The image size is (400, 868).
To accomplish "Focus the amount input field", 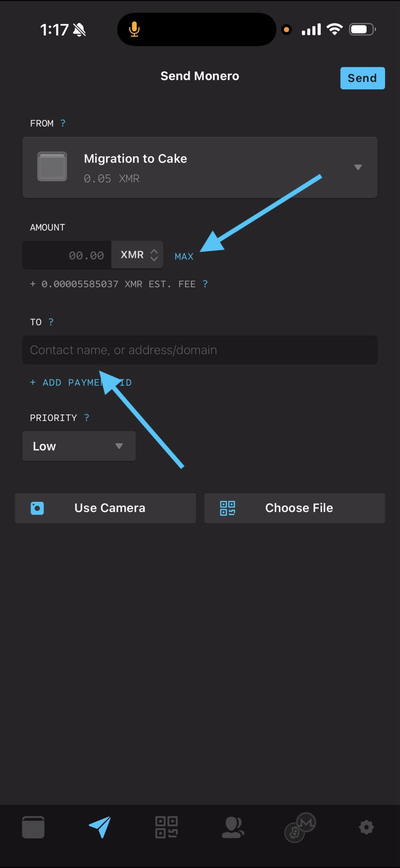I will (x=67, y=255).
